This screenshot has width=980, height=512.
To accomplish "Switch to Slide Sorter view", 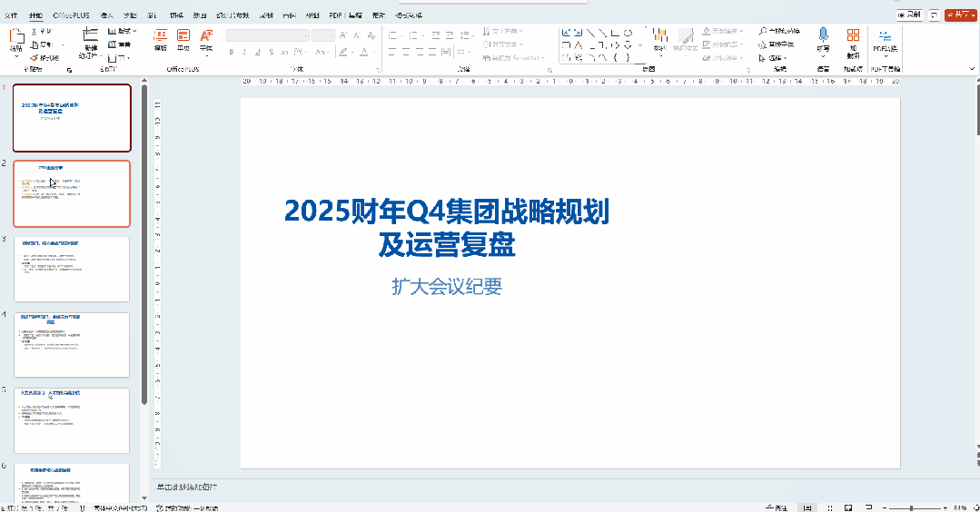I will (x=830, y=507).
